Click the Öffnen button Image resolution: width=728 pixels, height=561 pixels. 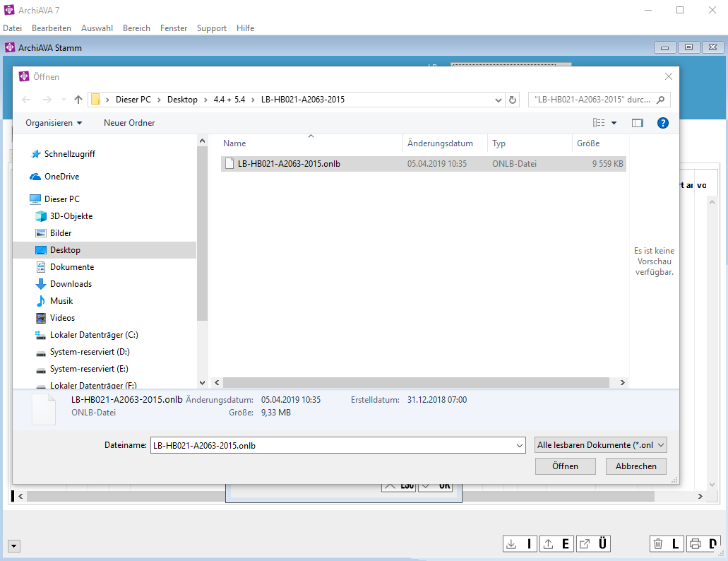click(565, 466)
